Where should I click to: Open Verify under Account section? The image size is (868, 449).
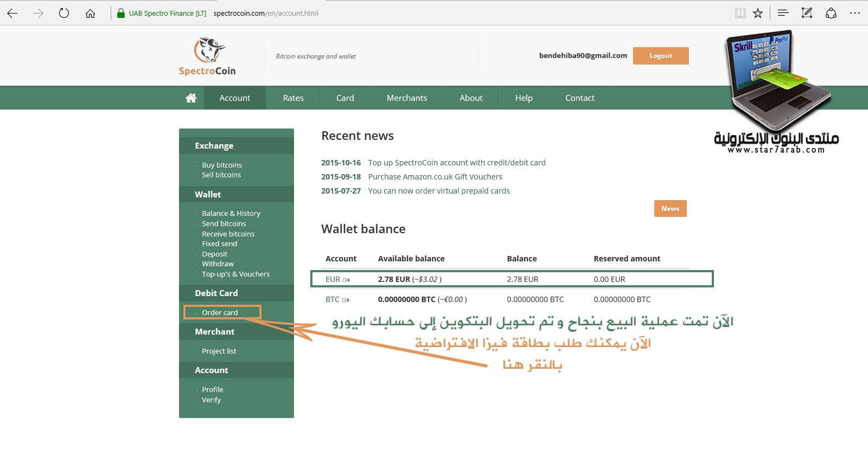pos(212,400)
